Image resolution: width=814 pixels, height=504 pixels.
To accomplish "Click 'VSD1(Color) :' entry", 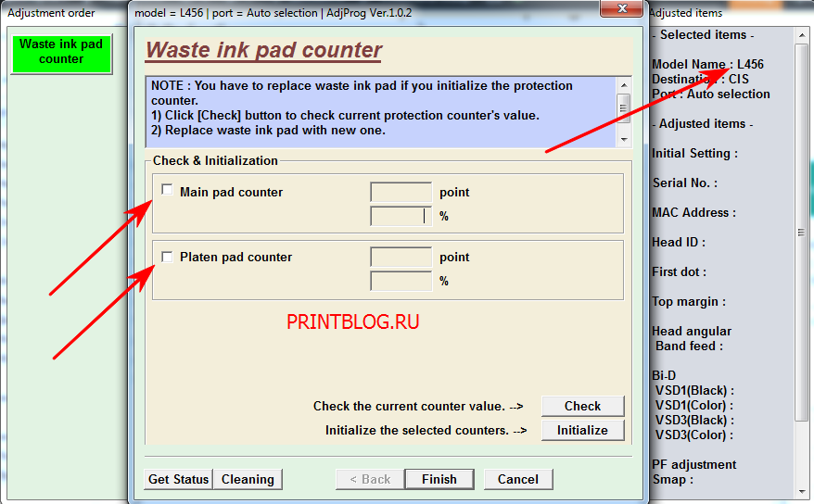I will [694, 405].
